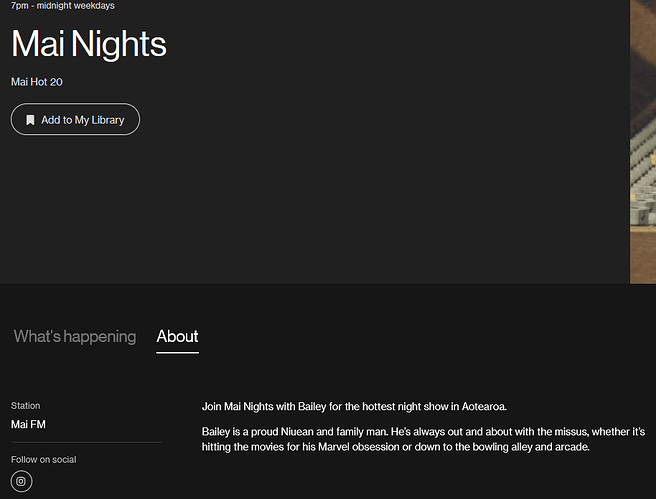Image resolution: width=656 pixels, height=499 pixels.
Task: Click the Mai Nights show title
Action: pyautogui.click(x=89, y=44)
